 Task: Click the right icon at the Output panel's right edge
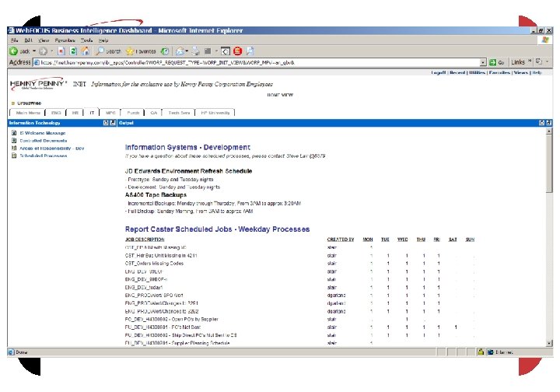point(549,123)
